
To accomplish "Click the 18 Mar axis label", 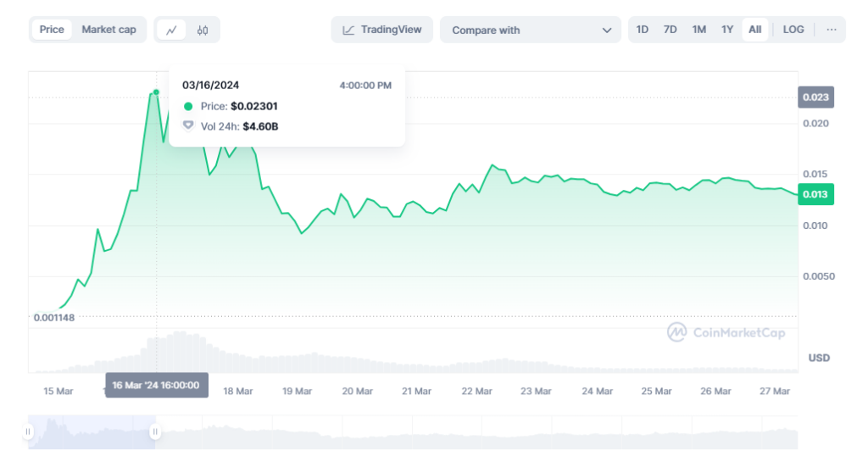I will tap(238, 391).
